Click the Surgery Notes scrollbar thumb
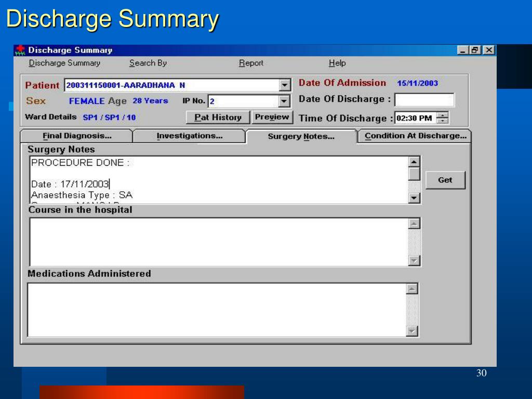Viewport: 532px width, 399px height. (x=414, y=174)
